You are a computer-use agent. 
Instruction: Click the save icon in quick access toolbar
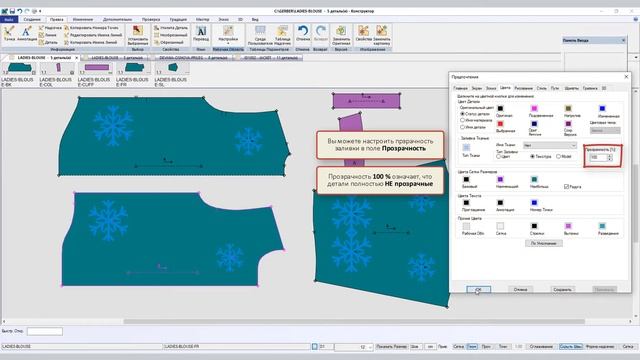pyautogui.click(x=12, y=11)
